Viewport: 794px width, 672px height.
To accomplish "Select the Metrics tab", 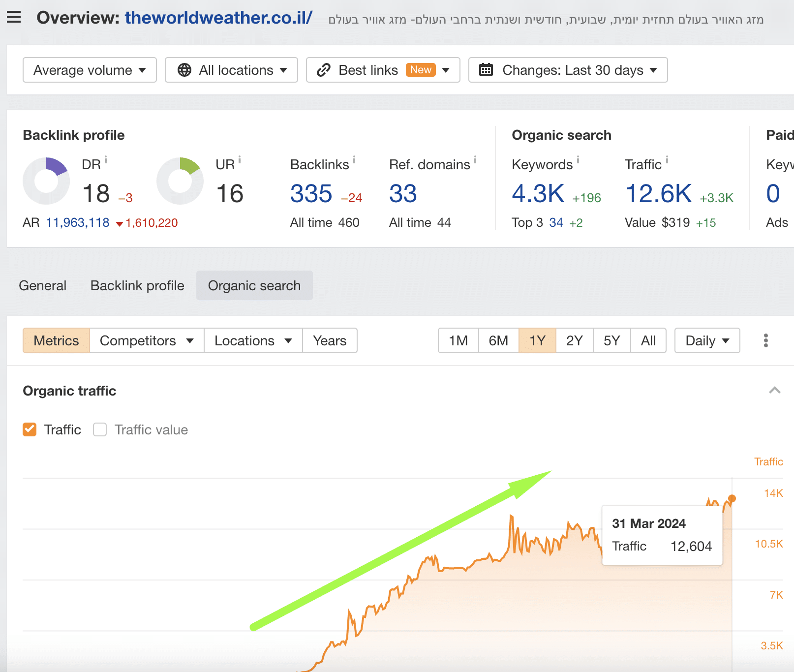I will click(x=56, y=340).
